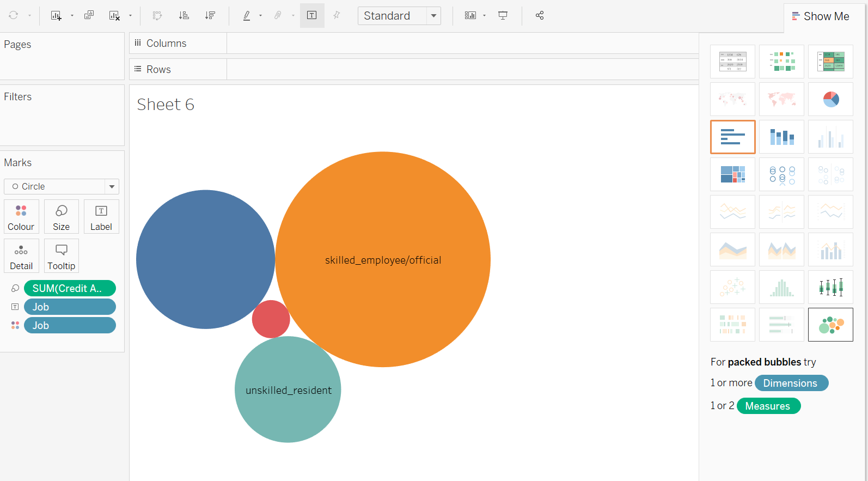This screenshot has width=868, height=481.
Task: Click the Pages shelf header
Action: (x=17, y=44)
